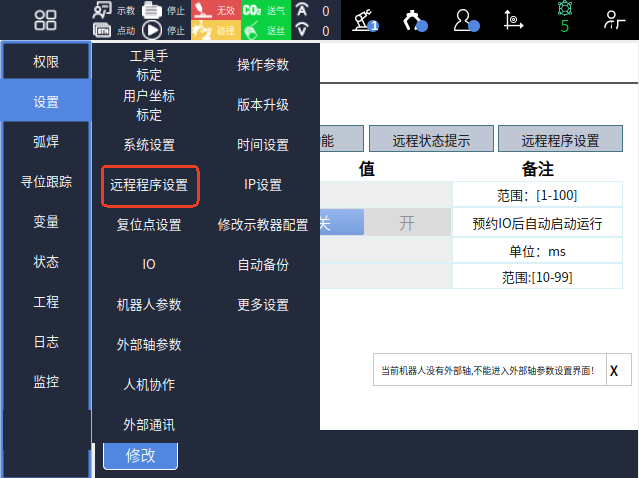Image resolution: width=639 pixels, height=478 pixels.
Task: Click the green speed indicator showing 5
Action: pyautogui.click(x=564, y=19)
